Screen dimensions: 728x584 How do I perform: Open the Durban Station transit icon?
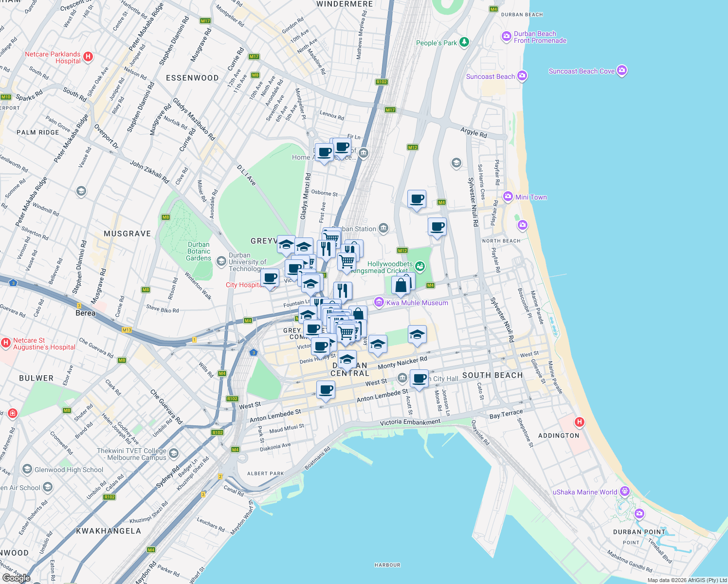point(383,229)
